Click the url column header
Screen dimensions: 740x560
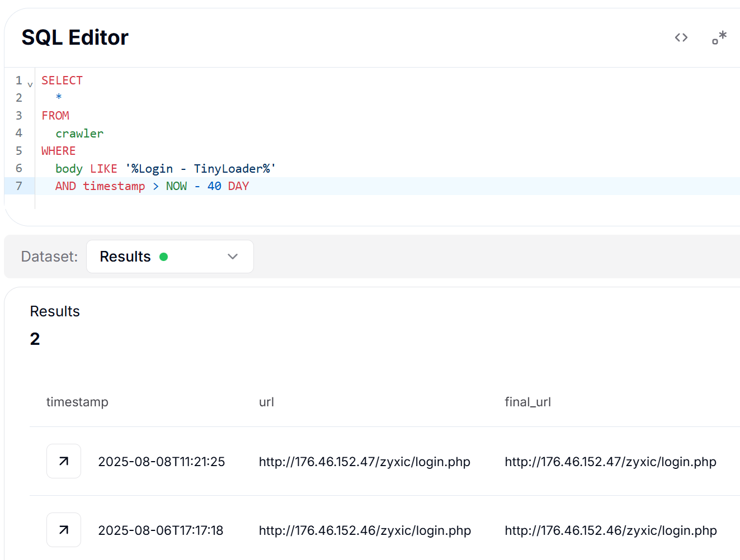pos(266,402)
